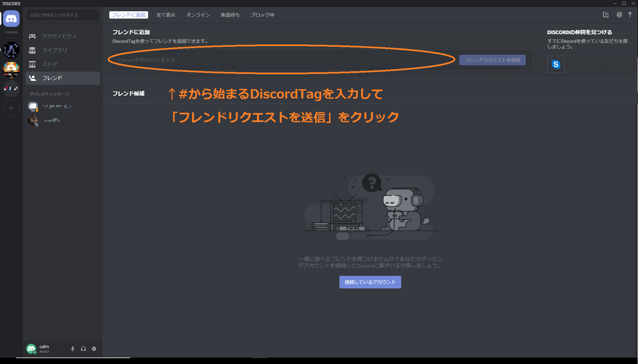
Task: Click フレンドリクエストを送信 button
Action: [492, 60]
